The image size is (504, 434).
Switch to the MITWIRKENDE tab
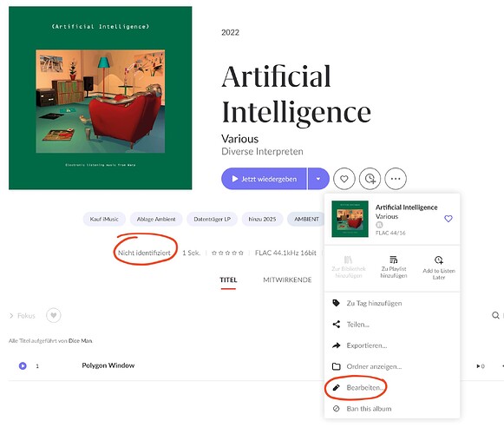coord(287,279)
